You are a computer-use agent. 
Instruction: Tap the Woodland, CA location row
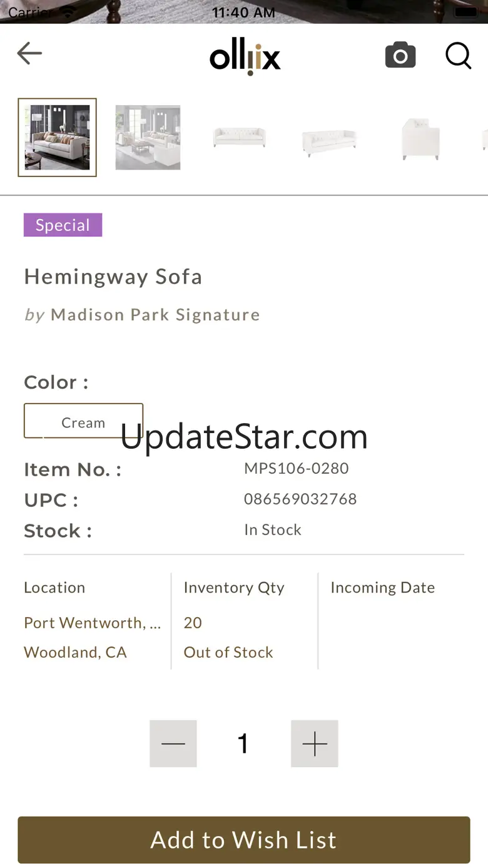pos(75,652)
